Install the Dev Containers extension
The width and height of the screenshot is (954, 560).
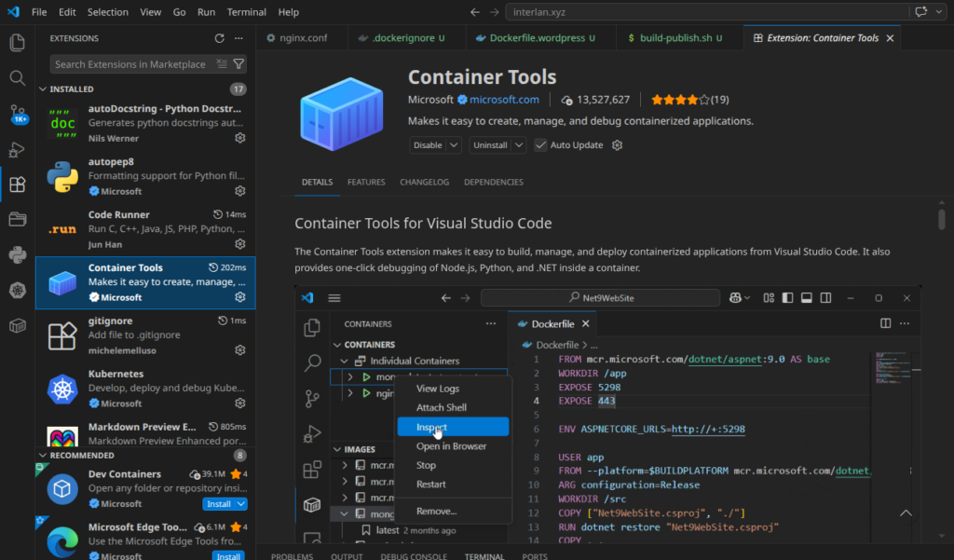[x=218, y=504]
